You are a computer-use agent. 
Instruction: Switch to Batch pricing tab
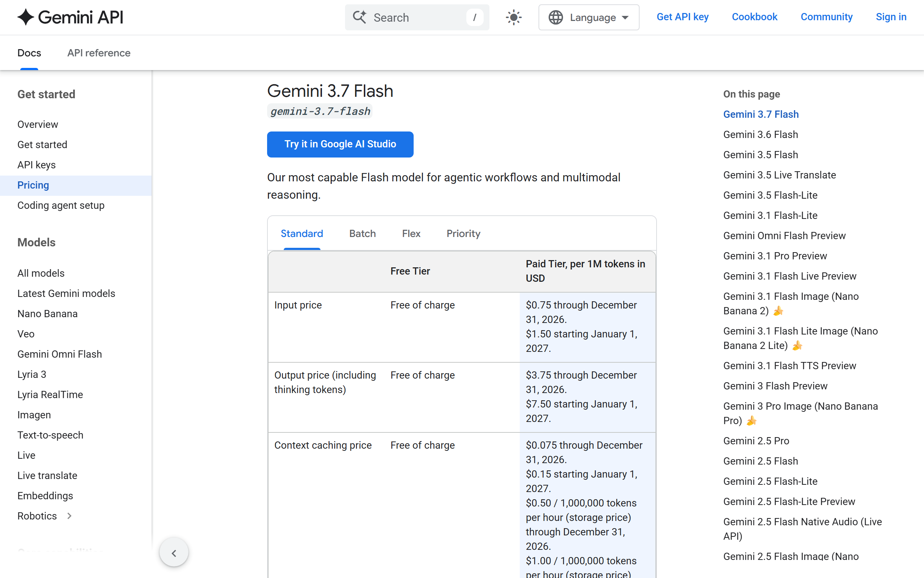362,234
